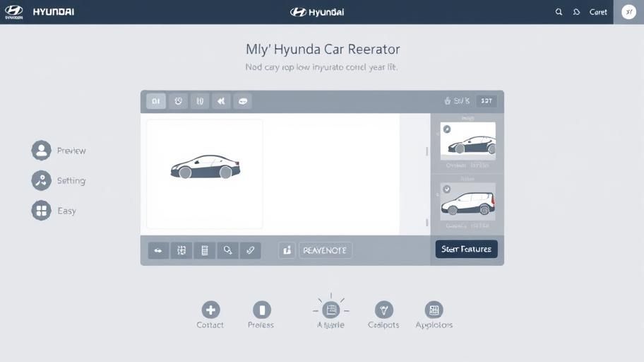Click the Start Features button
The width and height of the screenshot is (644, 362).
(x=467, y=250)
